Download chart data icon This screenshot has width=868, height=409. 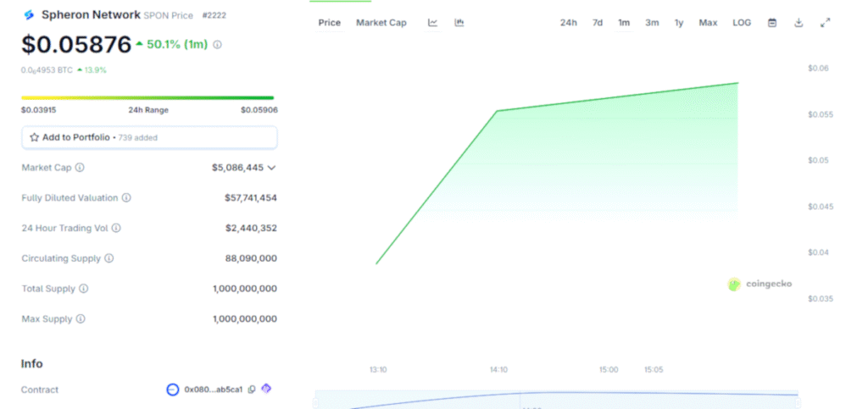798,23
